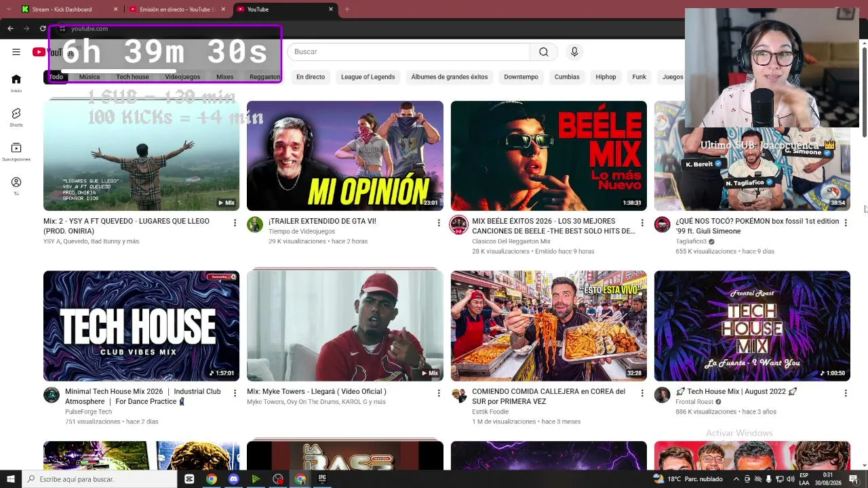Open Tiempo de Videojuegos channel avatar

coord(255,224)
